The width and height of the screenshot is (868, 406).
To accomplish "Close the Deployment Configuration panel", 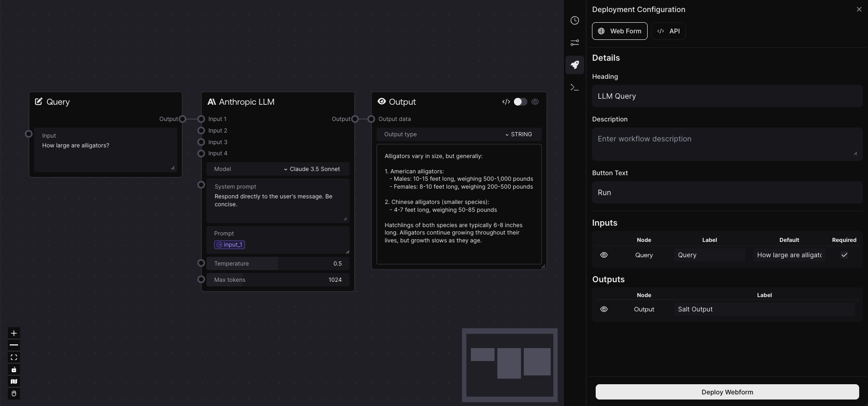I will click(x=859, y=9).
